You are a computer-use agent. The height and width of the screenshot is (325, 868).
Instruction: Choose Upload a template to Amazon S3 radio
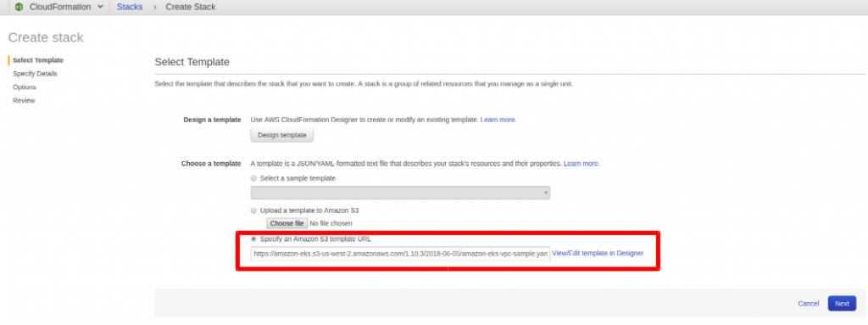(x=253, y=210)
